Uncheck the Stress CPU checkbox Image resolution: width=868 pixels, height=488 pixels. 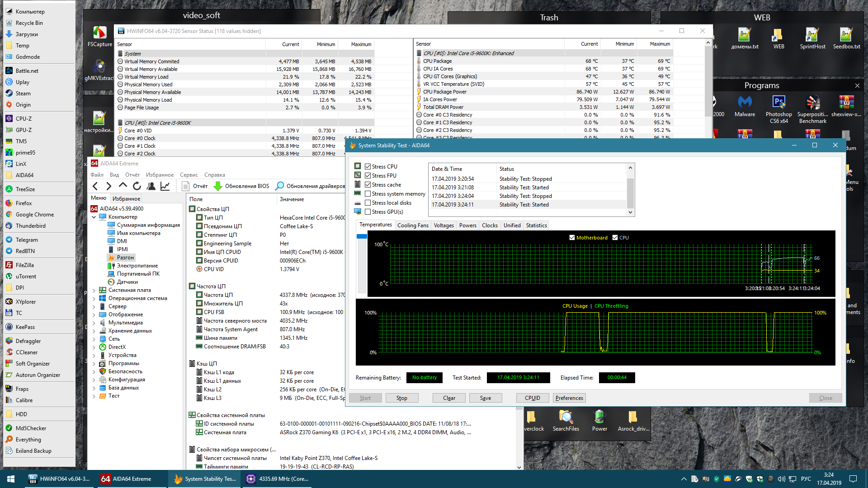(368, 167)
